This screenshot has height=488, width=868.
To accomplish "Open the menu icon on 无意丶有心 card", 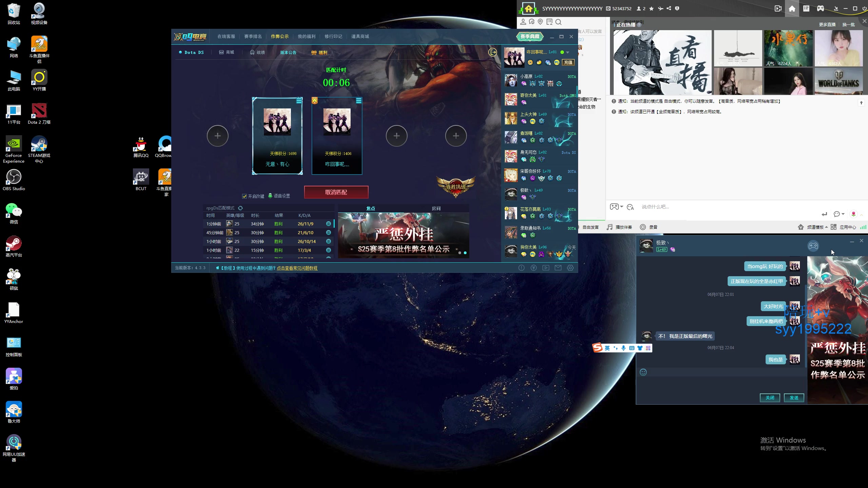I will click(x=299, y=101).
